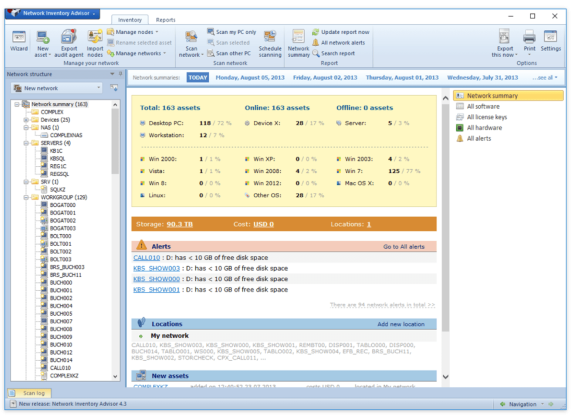Open the New network dropdown
The height and width of the screenshot is (420, 571).
tap(56, 88)
